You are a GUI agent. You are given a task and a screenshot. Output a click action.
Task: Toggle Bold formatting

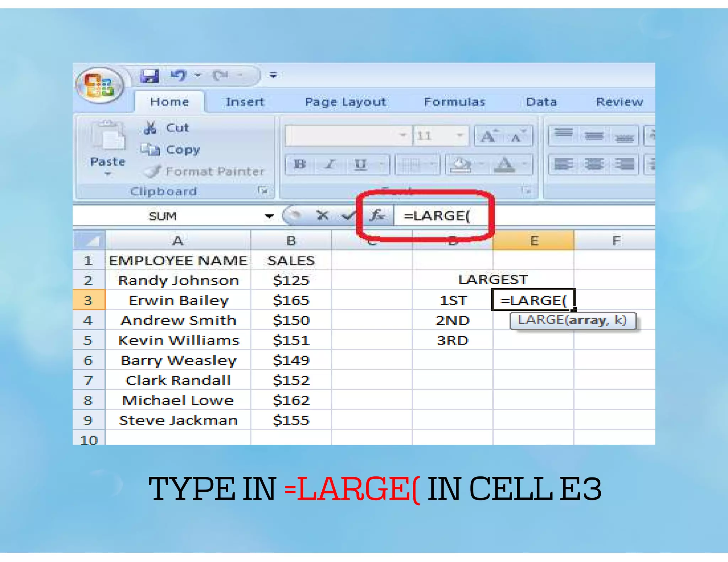click(300, 164)
